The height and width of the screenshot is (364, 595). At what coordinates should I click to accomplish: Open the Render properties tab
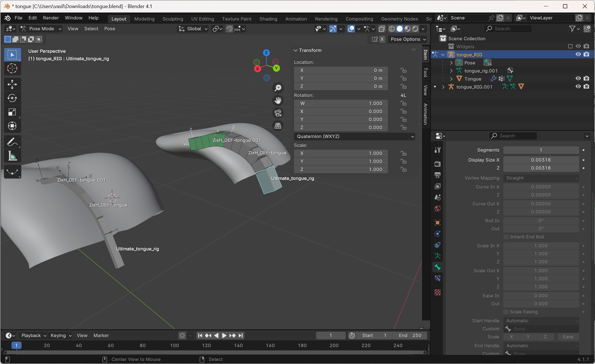(x=438, y=164)
